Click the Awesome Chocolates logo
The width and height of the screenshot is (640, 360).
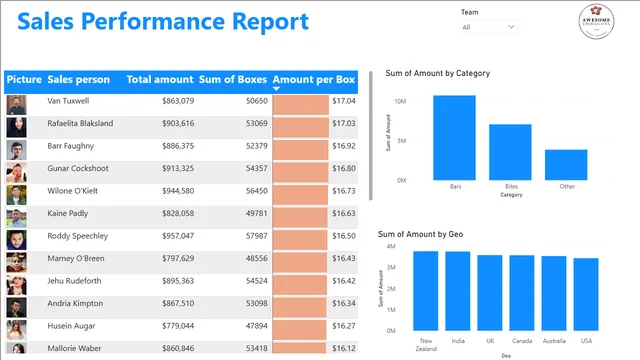tap(596, 21)
